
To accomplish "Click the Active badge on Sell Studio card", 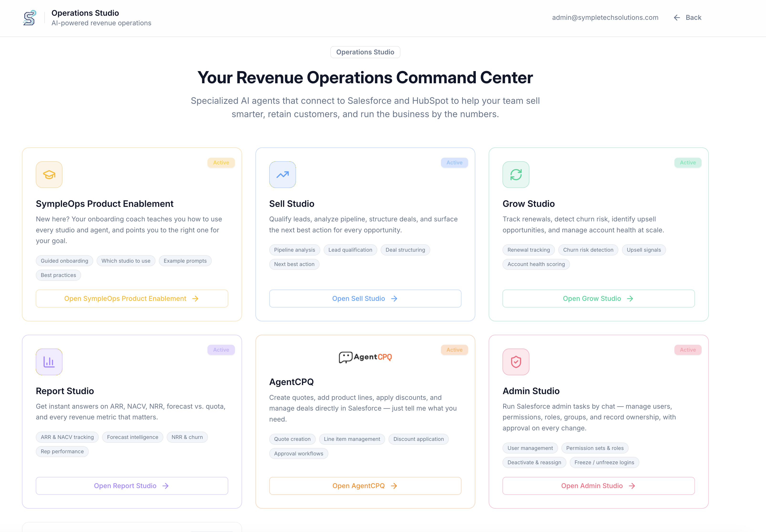I will click(455, 163).
